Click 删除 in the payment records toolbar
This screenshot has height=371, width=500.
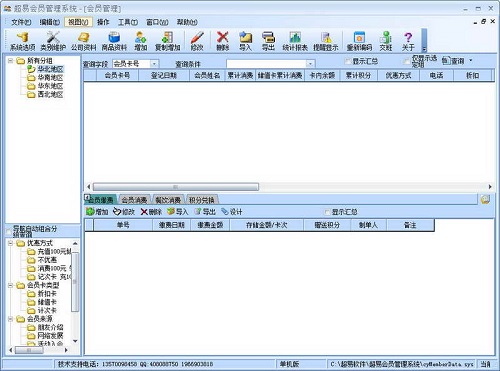[x=151, y=212]
